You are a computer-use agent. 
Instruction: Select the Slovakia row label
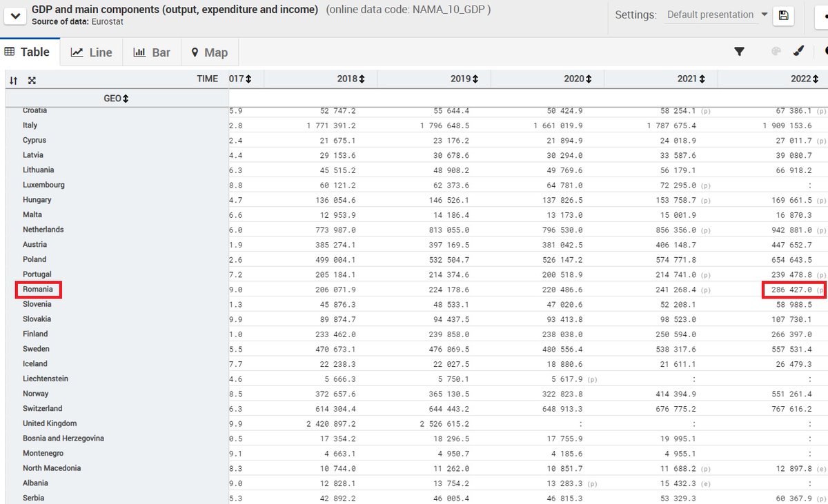click(37, 319)
